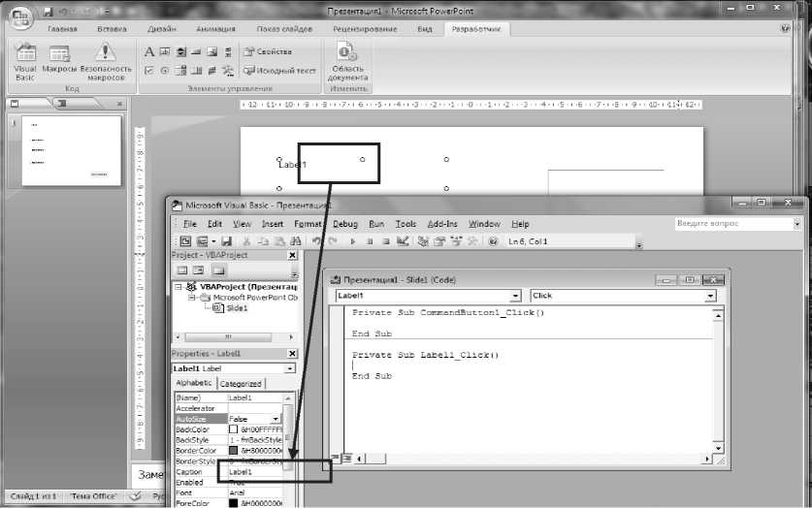Open Run menu in Visual Basic
This screenshot has width=812, height=508.
coord(376,224)
